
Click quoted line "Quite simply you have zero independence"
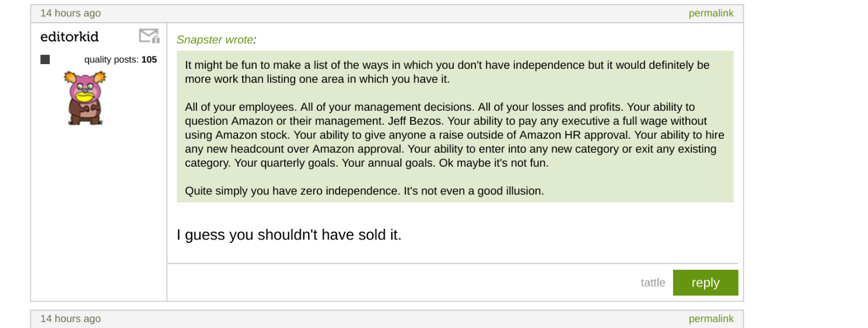click(364, 191)
